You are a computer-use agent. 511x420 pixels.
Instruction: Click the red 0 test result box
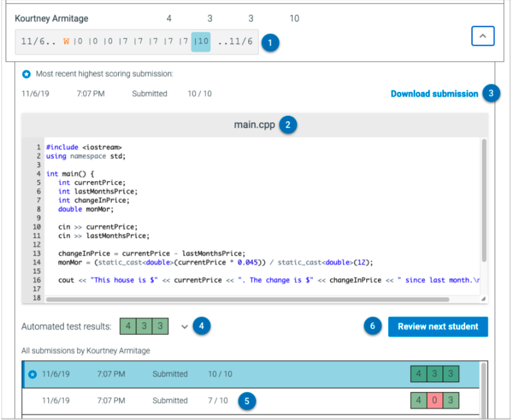tap(435, 400)
